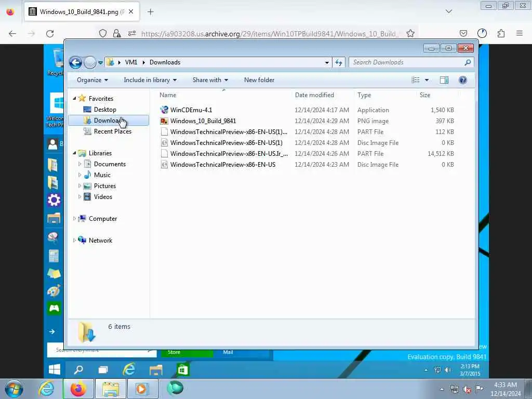
Task: Click Firefox back button
Action: click(12, 34)
